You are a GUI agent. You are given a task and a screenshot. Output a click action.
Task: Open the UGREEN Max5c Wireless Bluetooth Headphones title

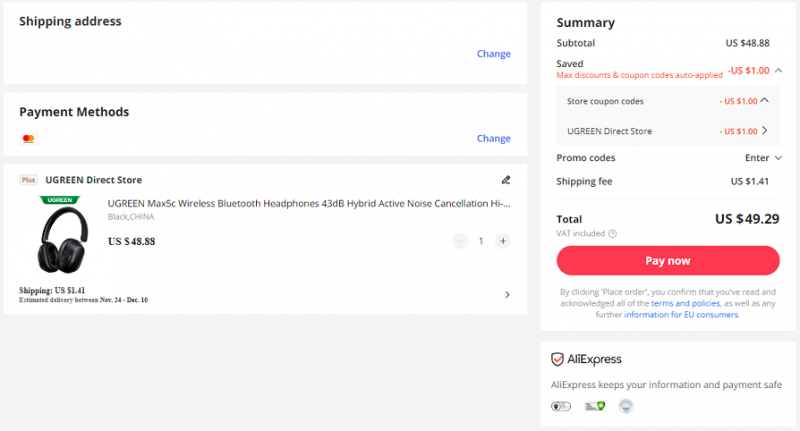pos(309,204)
